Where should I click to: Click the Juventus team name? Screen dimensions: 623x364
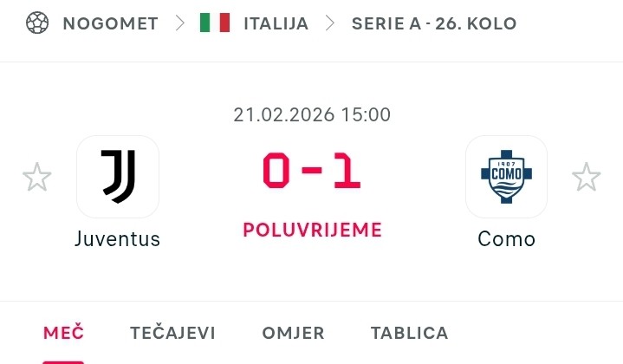tap(118, 239)
